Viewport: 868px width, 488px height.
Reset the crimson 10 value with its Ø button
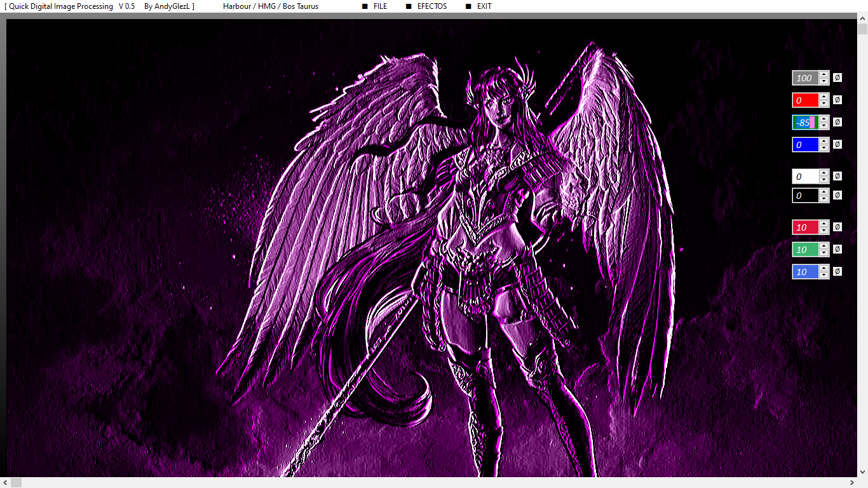[x=837, y=227]
